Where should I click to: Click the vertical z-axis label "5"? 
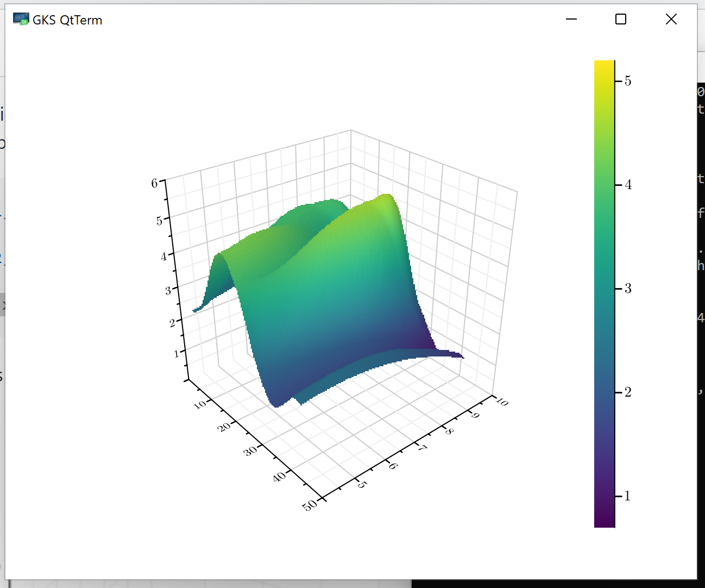pos(159,221)
